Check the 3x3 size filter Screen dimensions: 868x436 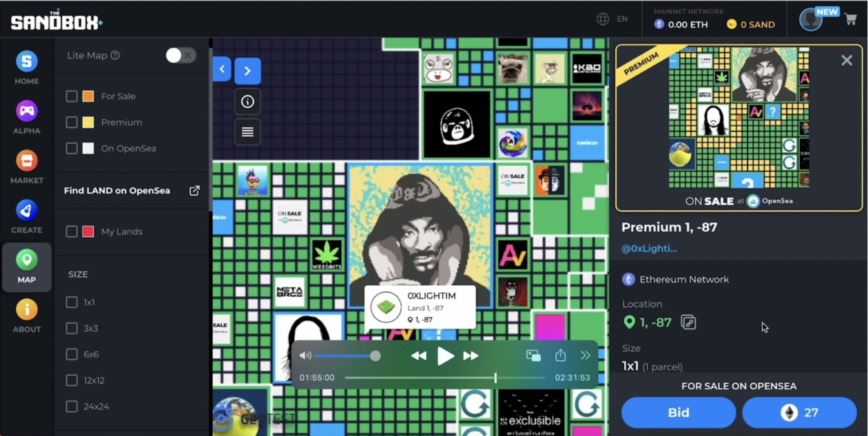(72, 329)
